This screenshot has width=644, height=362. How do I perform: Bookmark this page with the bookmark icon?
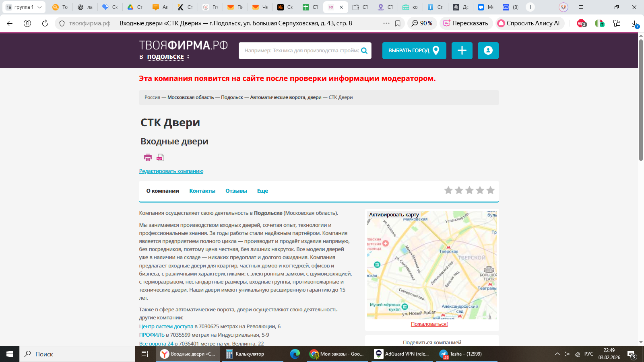coord(398,23)
